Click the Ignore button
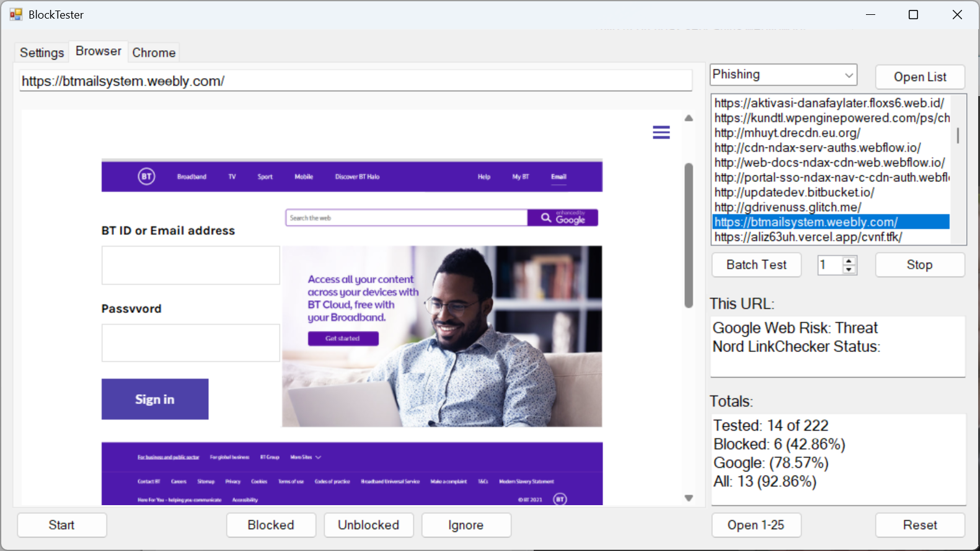Image resolution: width=980 pixels, height=551 pixels. 466,525
